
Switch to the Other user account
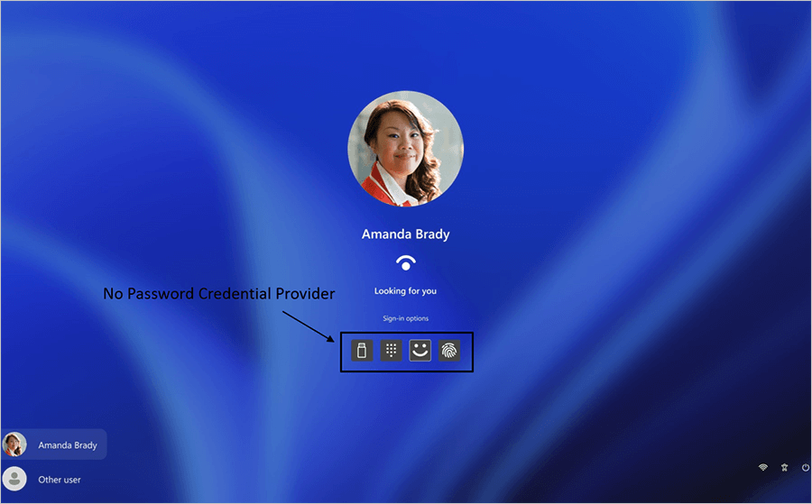(x=53, y=479)
